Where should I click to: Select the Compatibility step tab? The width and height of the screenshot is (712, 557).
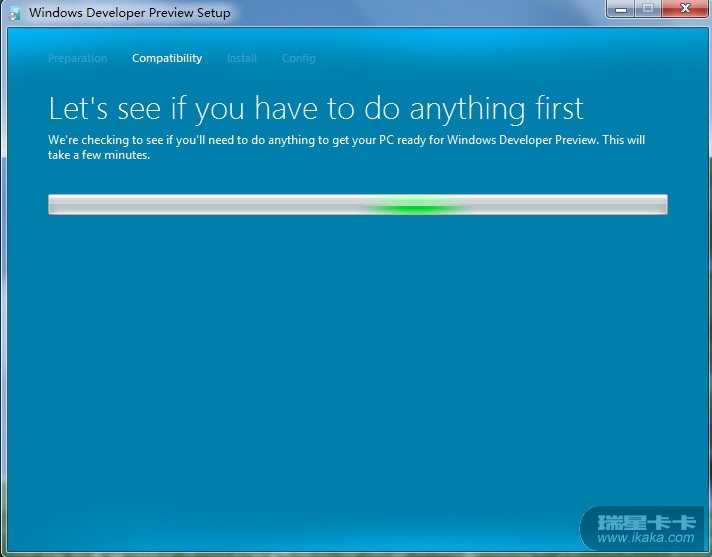167,58
